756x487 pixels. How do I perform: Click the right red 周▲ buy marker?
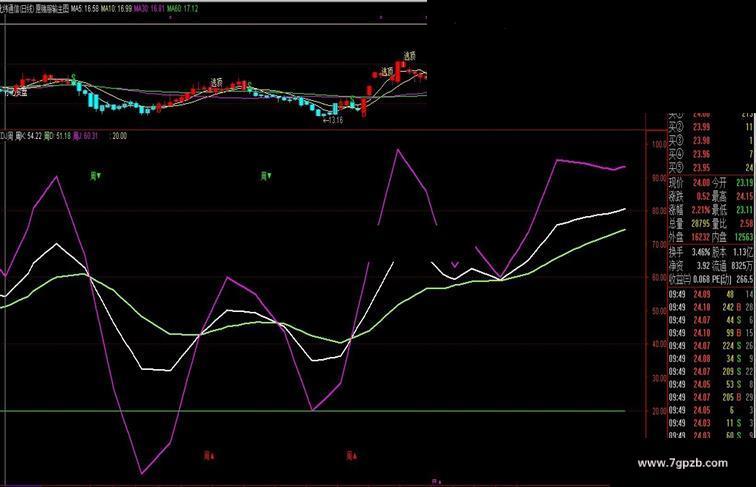point(351,455)
